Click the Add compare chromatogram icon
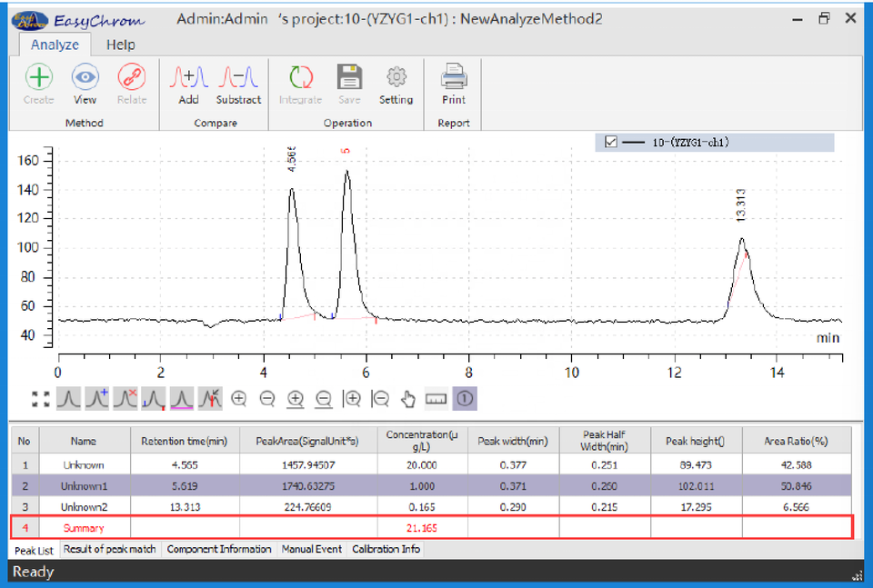The image size is (873, 588). click(189, 77)
